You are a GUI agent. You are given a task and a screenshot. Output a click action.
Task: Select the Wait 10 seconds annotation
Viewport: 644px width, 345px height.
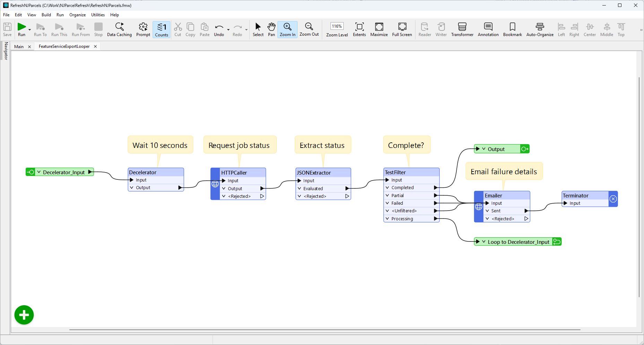click(160, 145)
